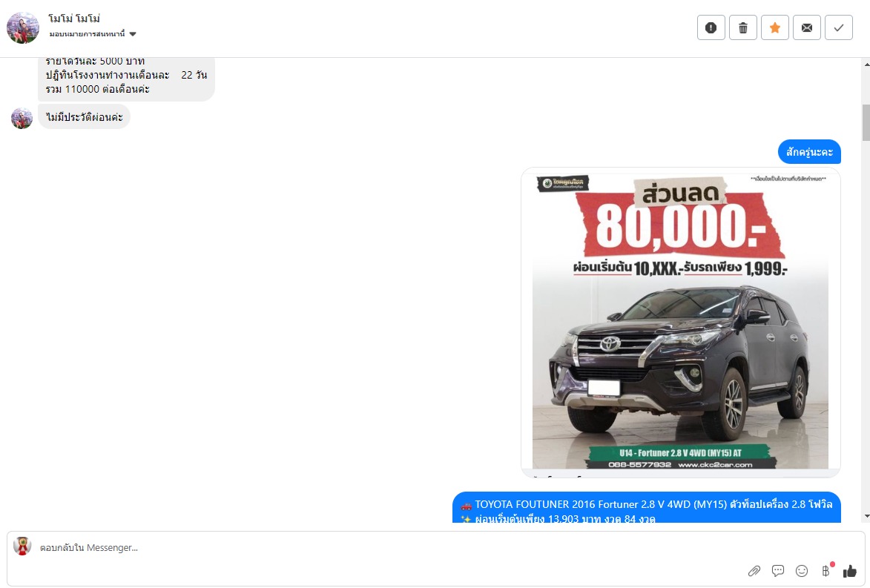Select message ไม่มีประวัติผ่อนค่ะ
Screen dimensions: 870x588
coord(85,117)
